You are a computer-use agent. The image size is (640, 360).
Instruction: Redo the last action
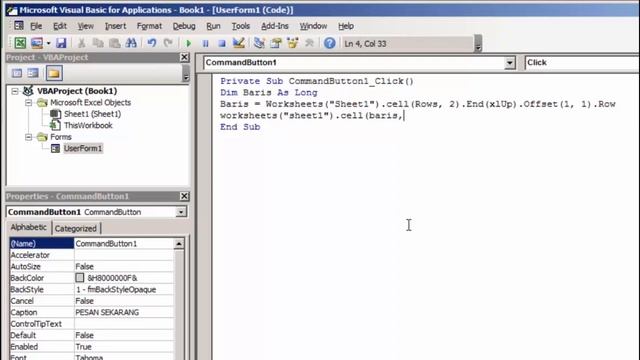[168, 43]
